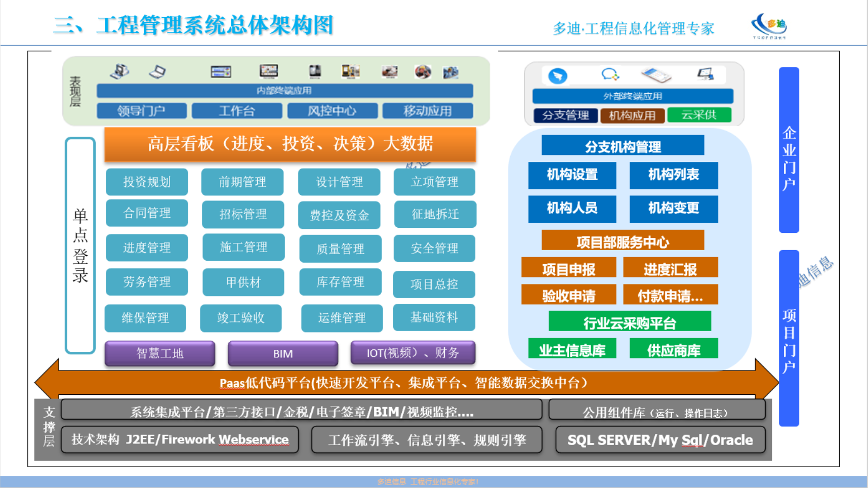Click the 工作流引擎、信息引擎、规则引擎 box
Screen dimensions: 868x488
427,440
